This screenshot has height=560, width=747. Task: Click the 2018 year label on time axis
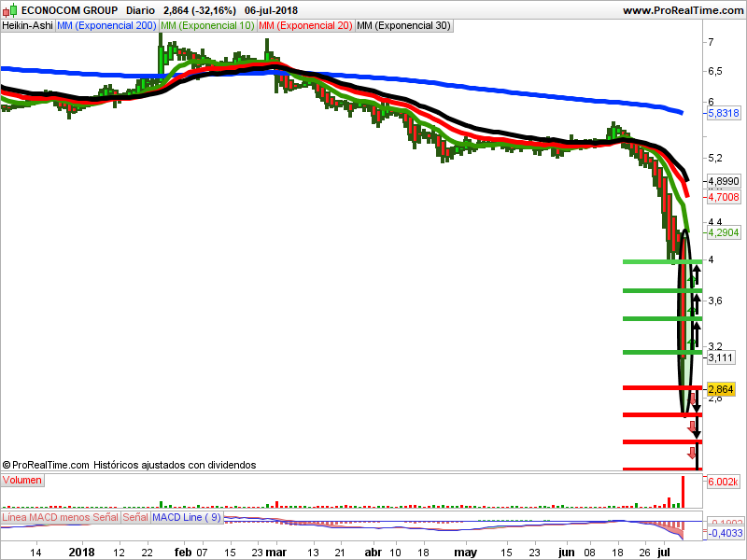point(82,553)
